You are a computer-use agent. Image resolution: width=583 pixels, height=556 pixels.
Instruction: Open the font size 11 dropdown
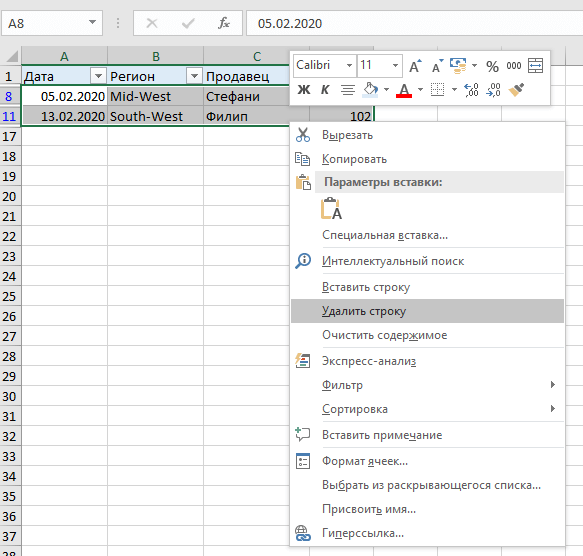pos(396,66)
